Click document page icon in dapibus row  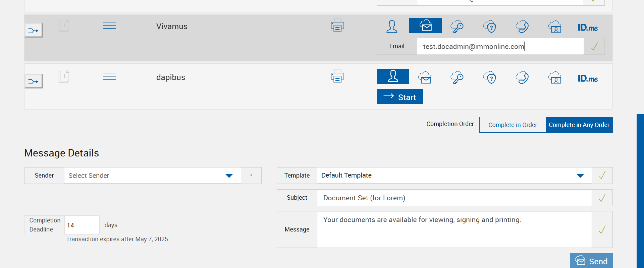(x=64, y=76)
